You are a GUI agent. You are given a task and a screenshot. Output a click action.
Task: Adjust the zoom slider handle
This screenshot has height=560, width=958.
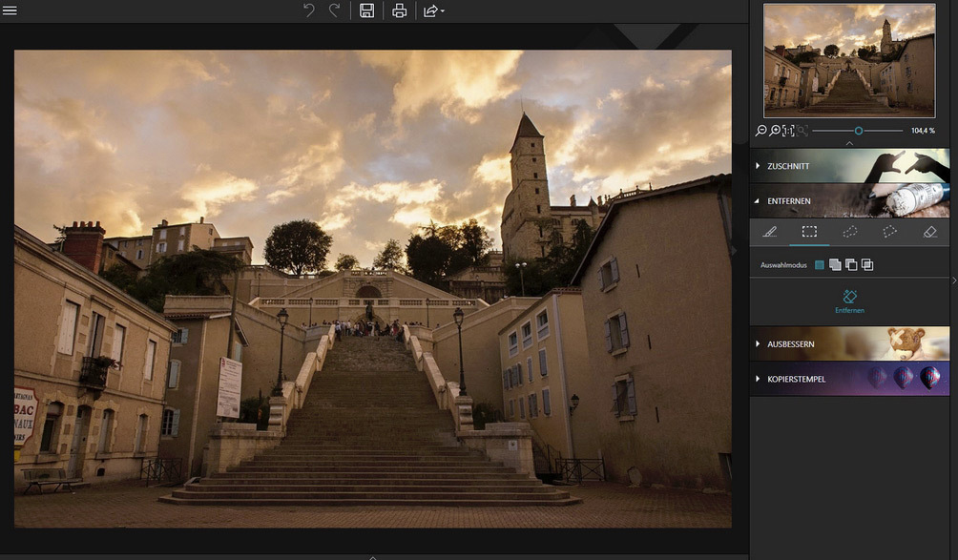pyautogui.click(x=859, y=131)
